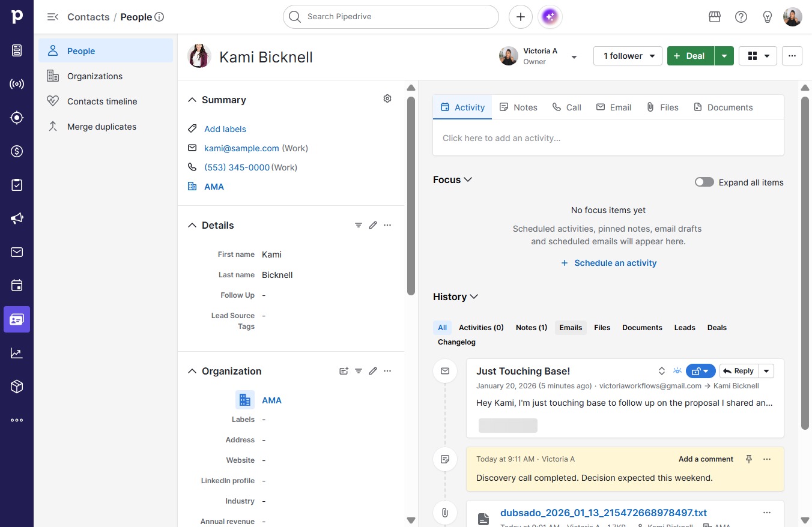Pin the Discovery call note
Viewport: 812px width, 527px height.
pos(749,459)
